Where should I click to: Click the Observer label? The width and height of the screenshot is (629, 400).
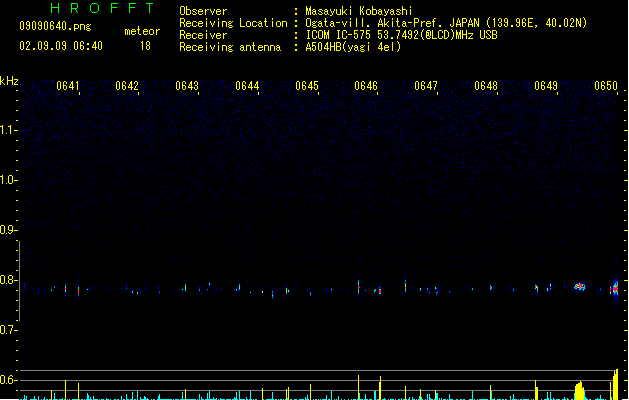coord(203,11)
